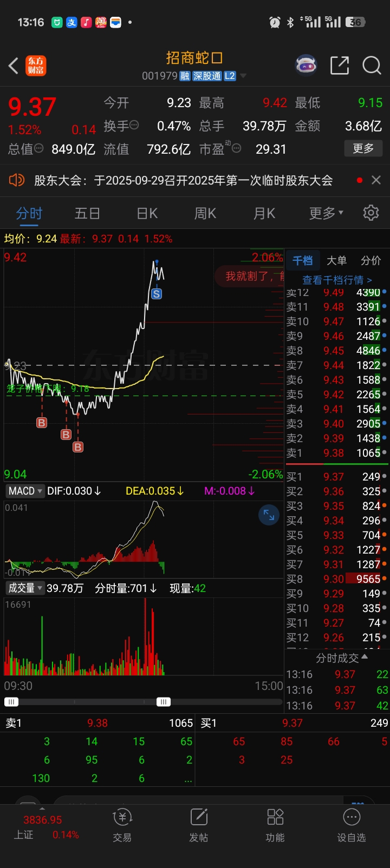Switch to 五日 chart tab
Screen dimensions: 390x868
(87, 213)
